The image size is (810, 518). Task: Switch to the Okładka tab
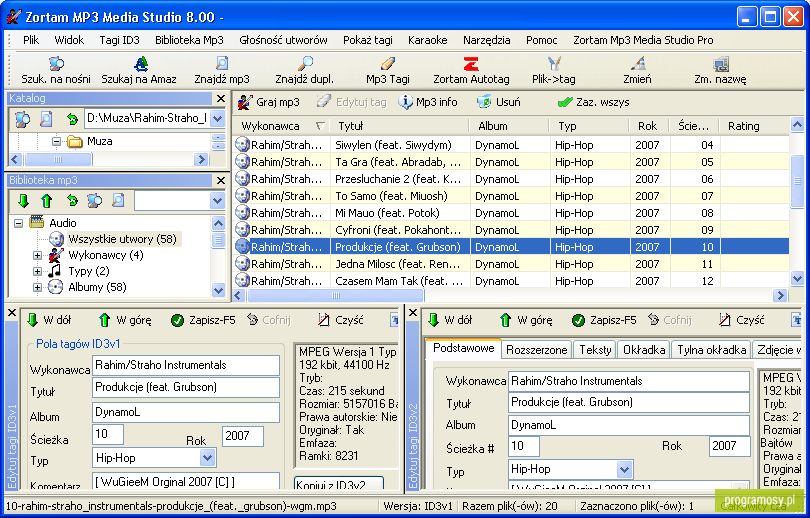pyautogui.click(x=644, y=350)
